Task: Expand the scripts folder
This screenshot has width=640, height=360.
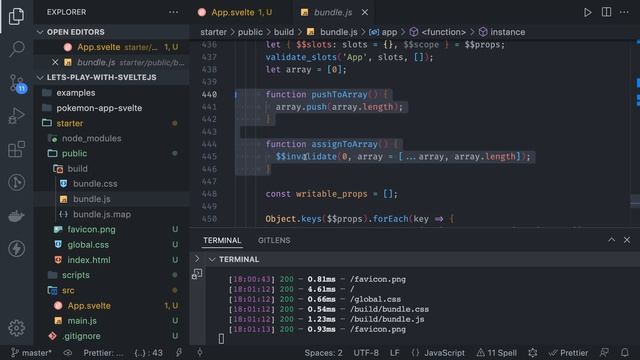Action: click(x=76, y=275)
